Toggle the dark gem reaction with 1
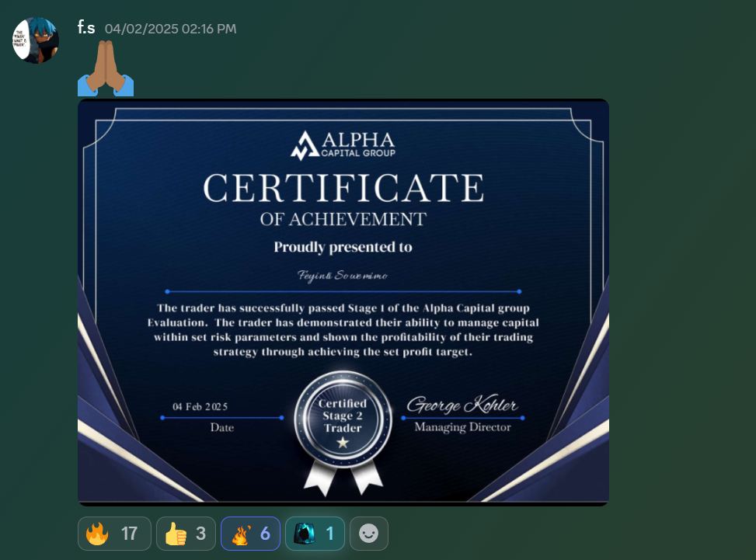756x560 pixels. tap(315, 534)
